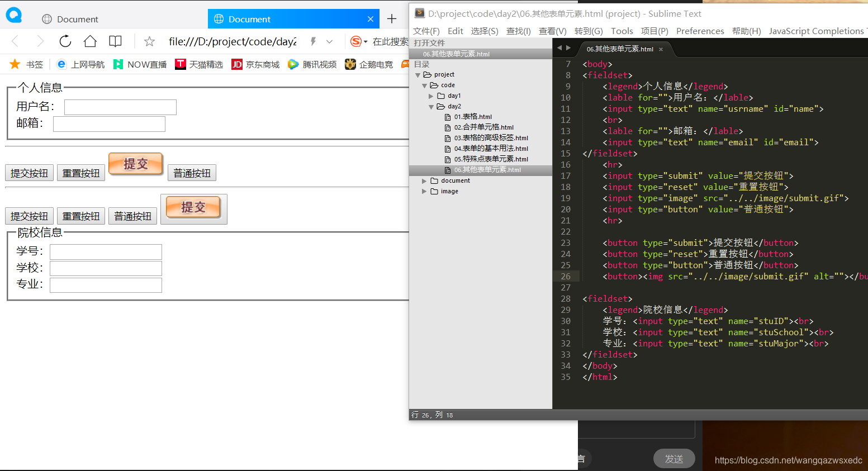Viewport: 868px width, 471px height.
Task: Close the active Document tab
Action: (x=370, y=19)
